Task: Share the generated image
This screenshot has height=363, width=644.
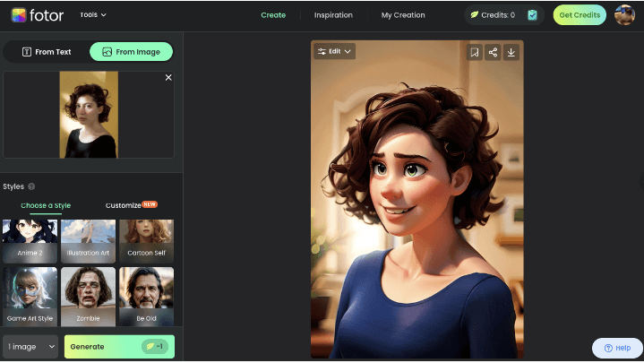Action: click(x=493, y=52)
